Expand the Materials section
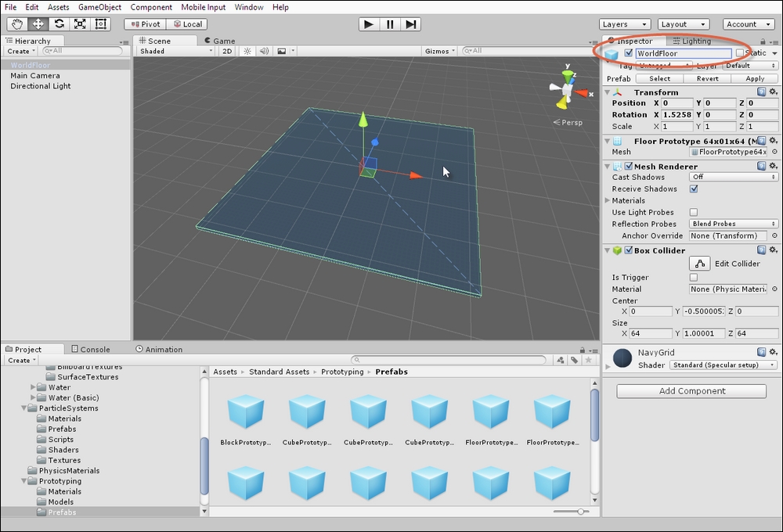The height and width of the screenshot is (532, 783). click(x=608, y=200)
